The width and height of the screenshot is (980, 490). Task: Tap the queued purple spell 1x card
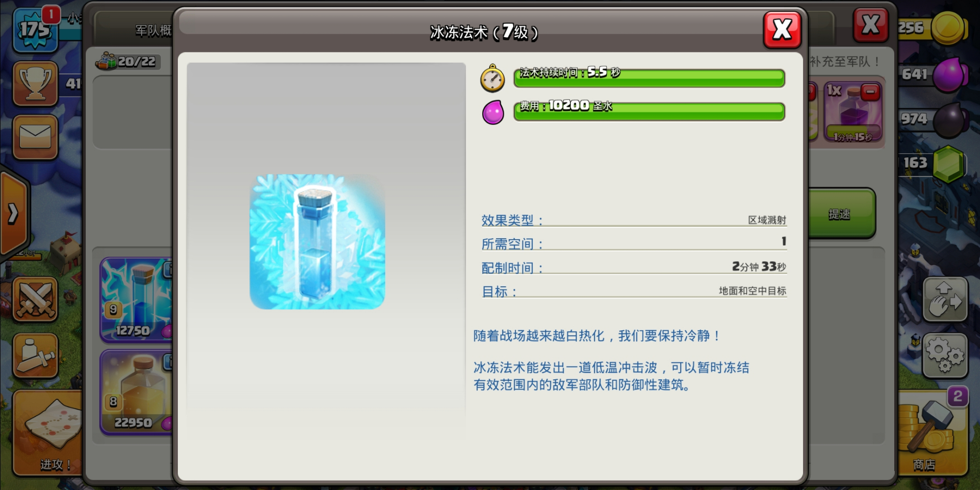853,113
